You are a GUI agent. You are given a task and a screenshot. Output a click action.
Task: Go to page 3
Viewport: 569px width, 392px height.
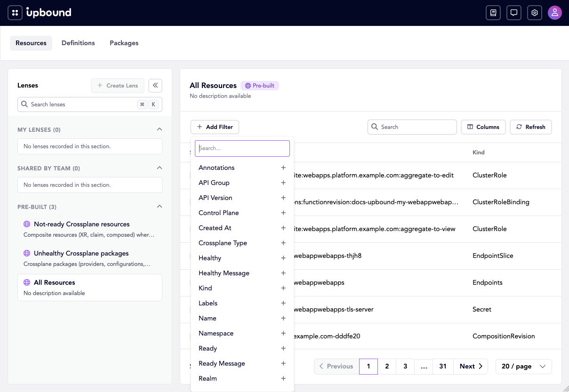point(405,366)
